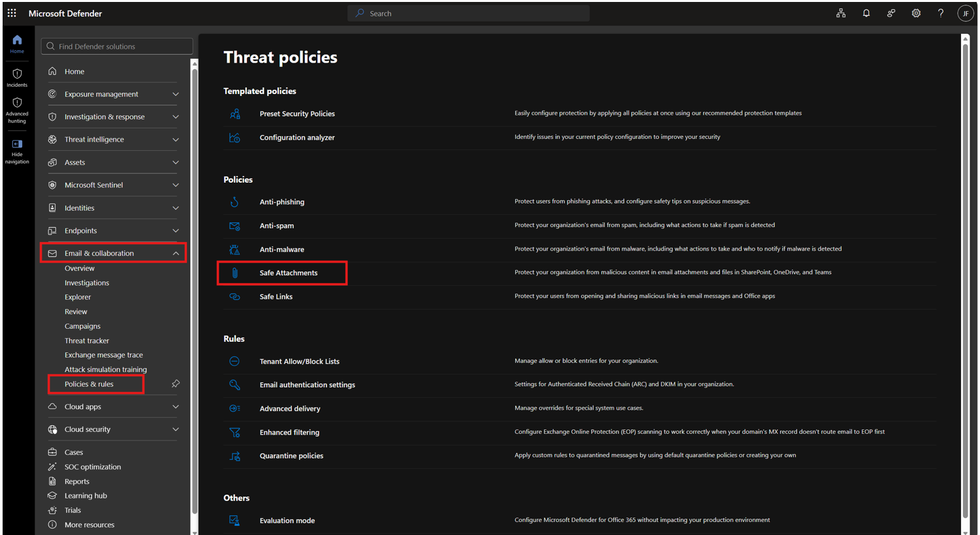Screen dimensions: 980x535
Task: Open the Safe Links policy link
Action: tap(276, 297)
